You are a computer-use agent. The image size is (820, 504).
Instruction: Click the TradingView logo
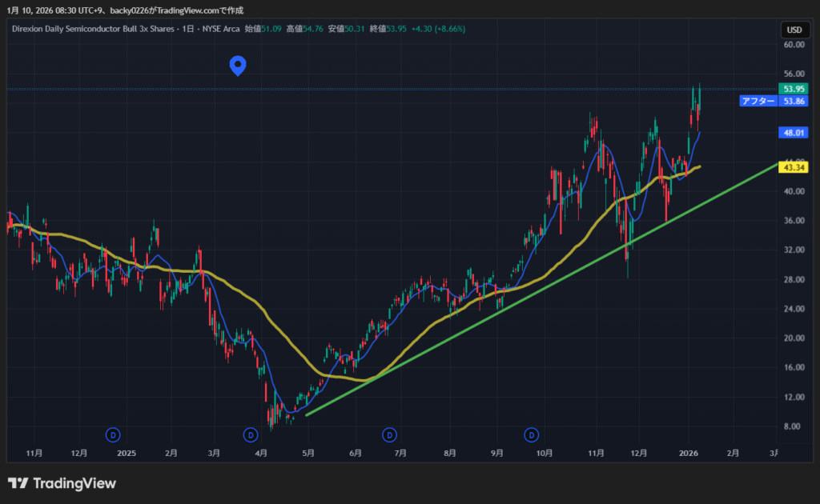(x=62, y=483)
